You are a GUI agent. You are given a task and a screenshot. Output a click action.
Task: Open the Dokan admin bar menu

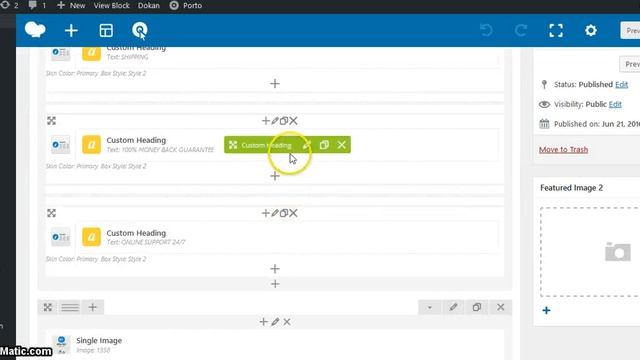coord(149,5)
